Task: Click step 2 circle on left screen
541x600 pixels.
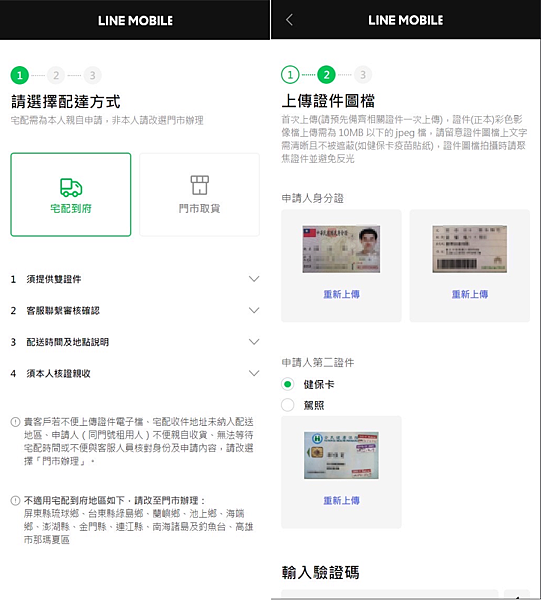Action: tap(56, 75)
